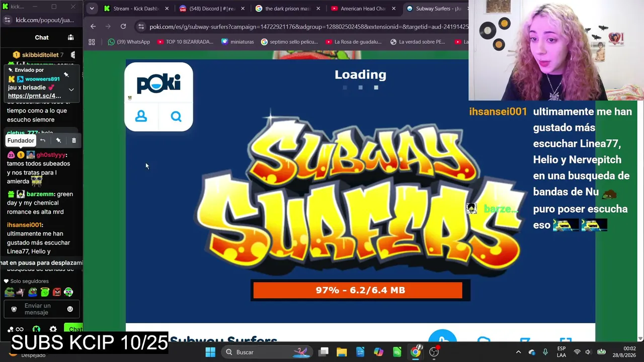
Task: Reply to the hovered chat message
Action: coord(43,140)
